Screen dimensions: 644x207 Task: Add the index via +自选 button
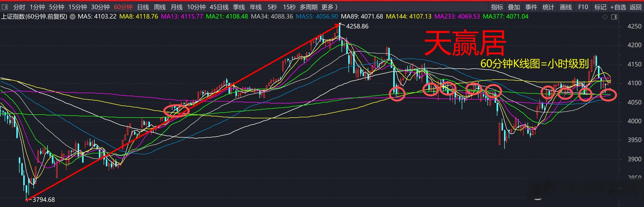pos(618,7)
